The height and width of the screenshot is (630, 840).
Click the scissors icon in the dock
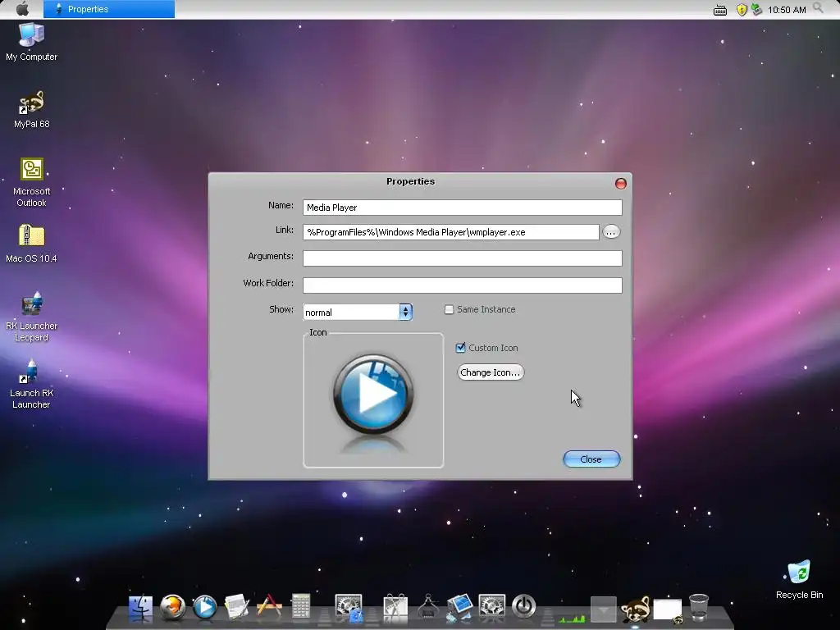[x=395, y=608]
